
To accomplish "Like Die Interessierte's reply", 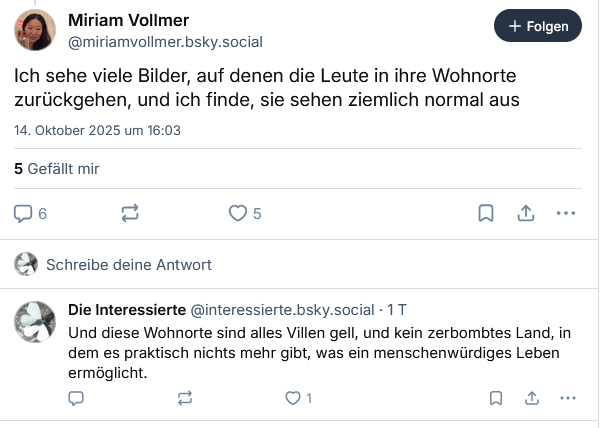I will click(x=293, y=398).
